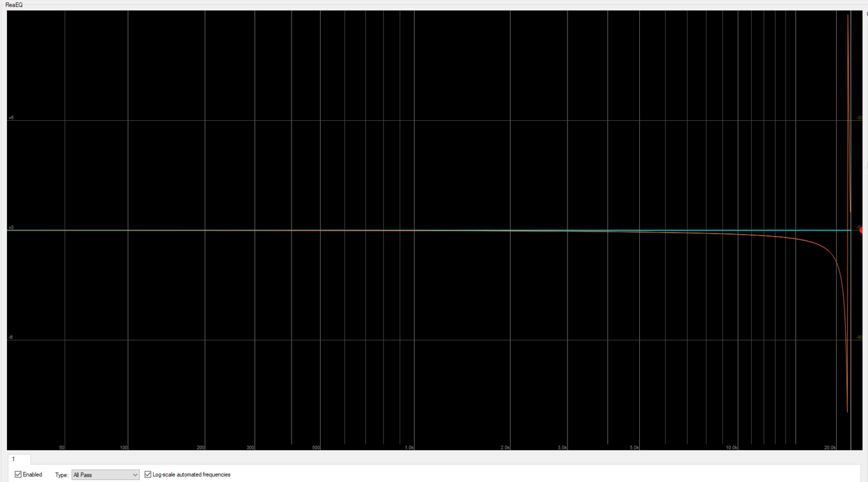Click the 10.0k frequency label
Screen dimensions: 868x482
click(731, 448)
